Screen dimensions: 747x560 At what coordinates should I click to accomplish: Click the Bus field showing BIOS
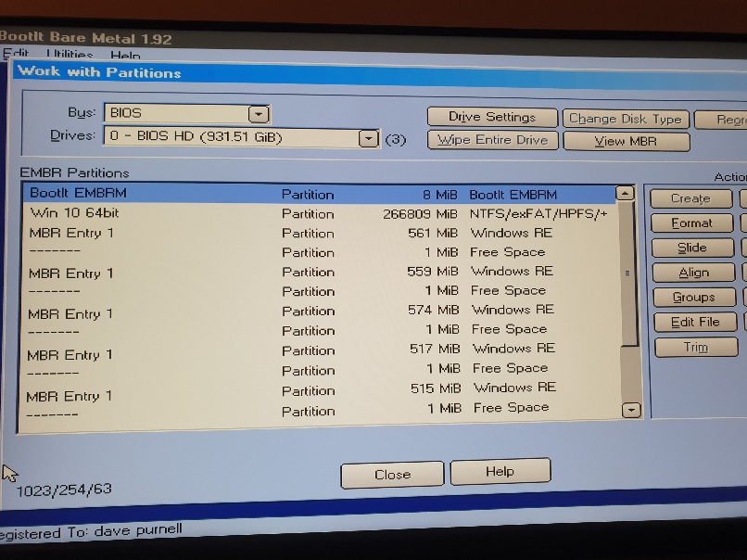coord(187,113)
